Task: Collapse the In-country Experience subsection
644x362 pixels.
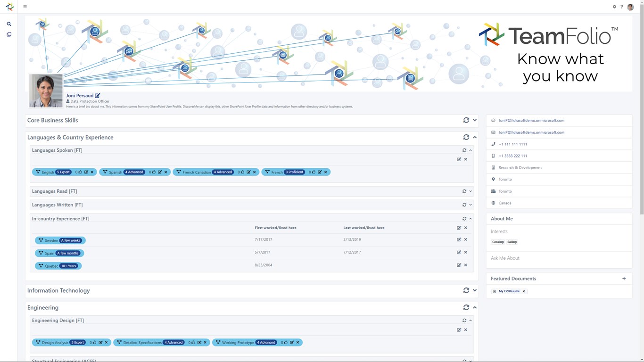Action: tap(471, 219)
